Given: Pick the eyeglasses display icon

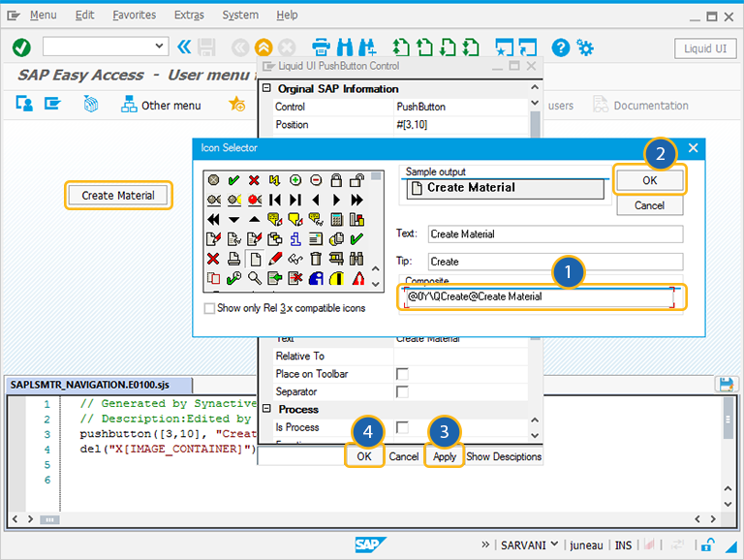Looking at the screenshot, I should (x=295, y=259).
